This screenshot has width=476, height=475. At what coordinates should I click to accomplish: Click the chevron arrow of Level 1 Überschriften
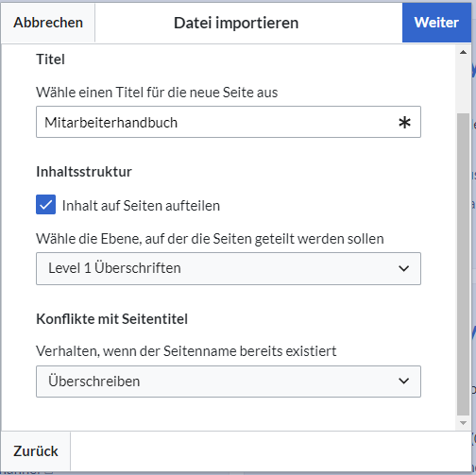click(403, 268)
